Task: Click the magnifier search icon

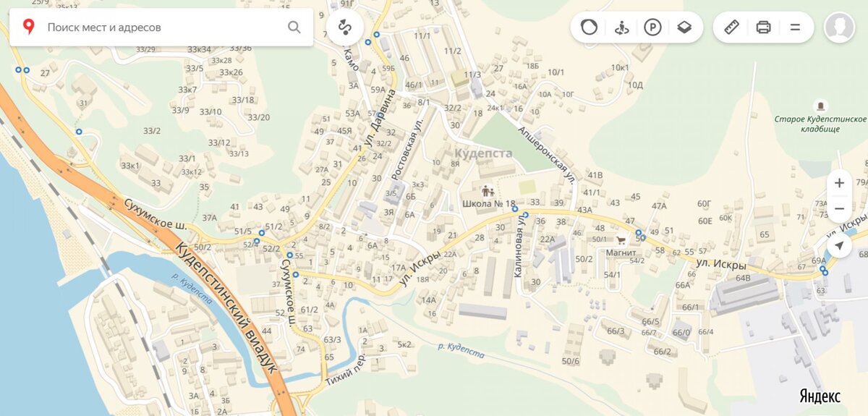Action: (294, 27)
